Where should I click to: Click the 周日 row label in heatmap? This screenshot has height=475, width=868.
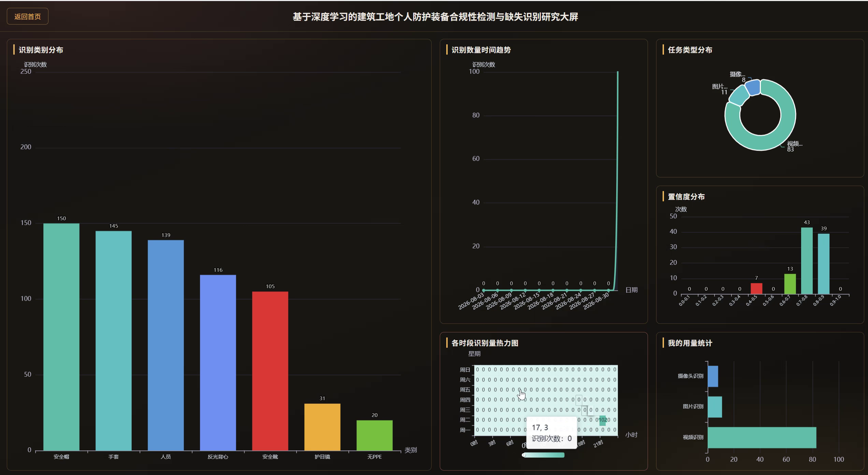coord(465,370)
